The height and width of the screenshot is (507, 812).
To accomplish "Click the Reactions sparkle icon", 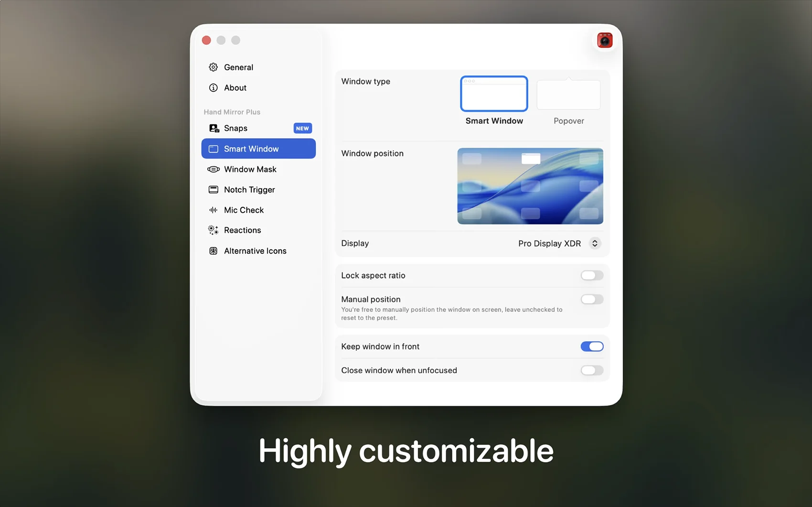I will [x=213, y=230].
